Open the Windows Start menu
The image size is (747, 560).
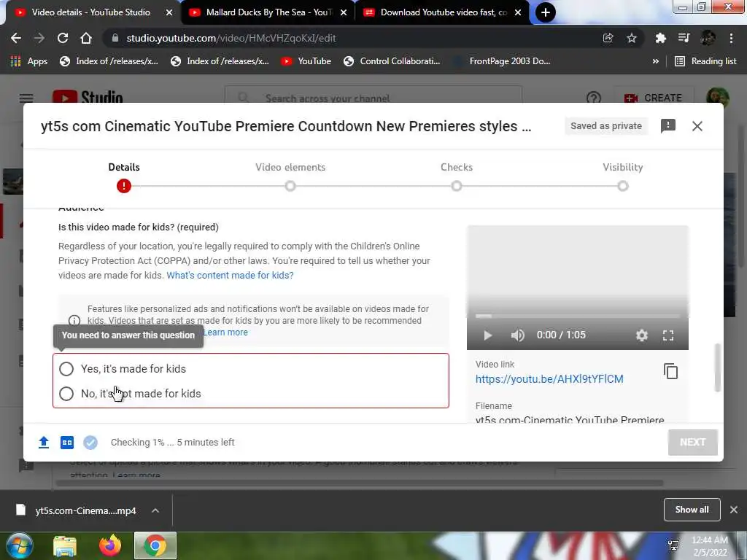(x=20, y=545)
